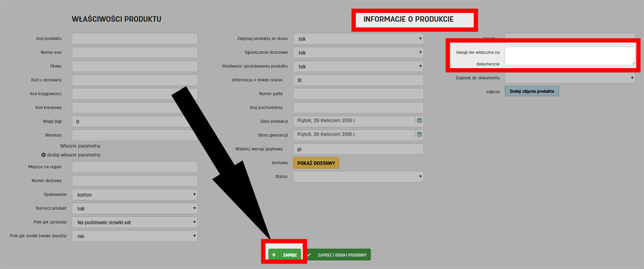
Task: Click the plus icon beside dodaj własne parametry
Action: tap(44, 155)
